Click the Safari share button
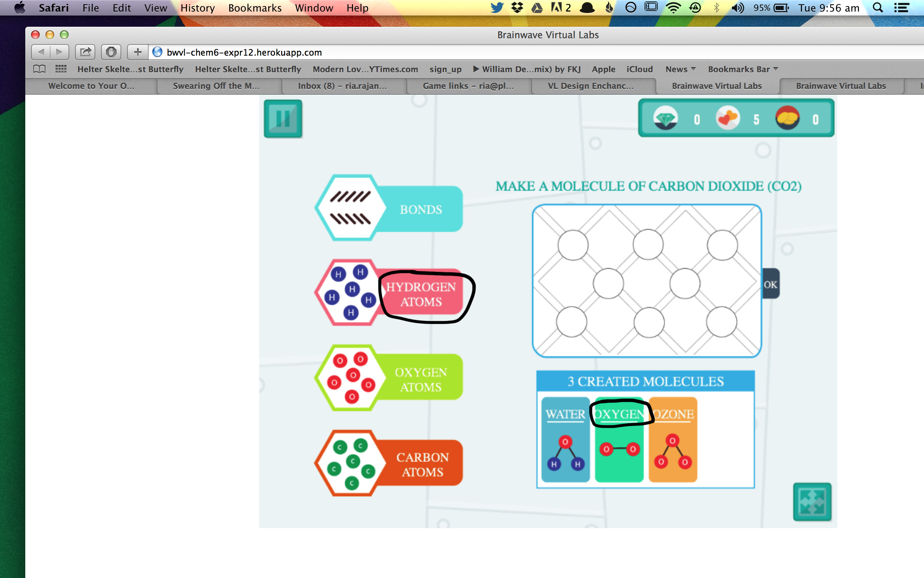 click(85, 52)
